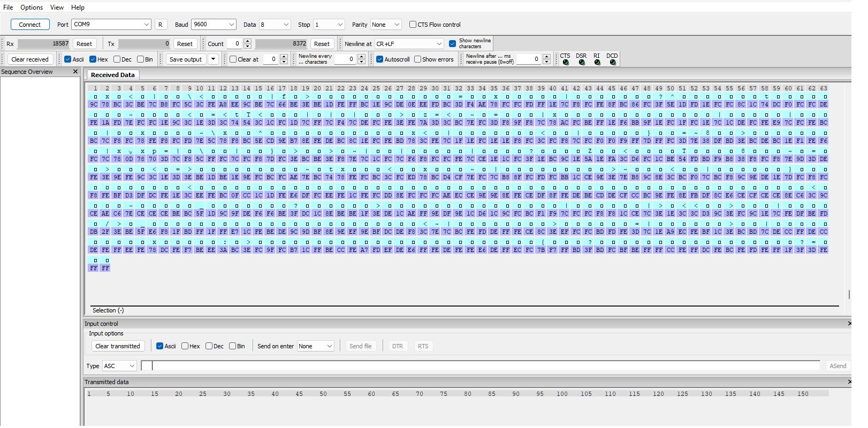Select the Received Data tab
The image size is (868, 428).
(113, 75)
